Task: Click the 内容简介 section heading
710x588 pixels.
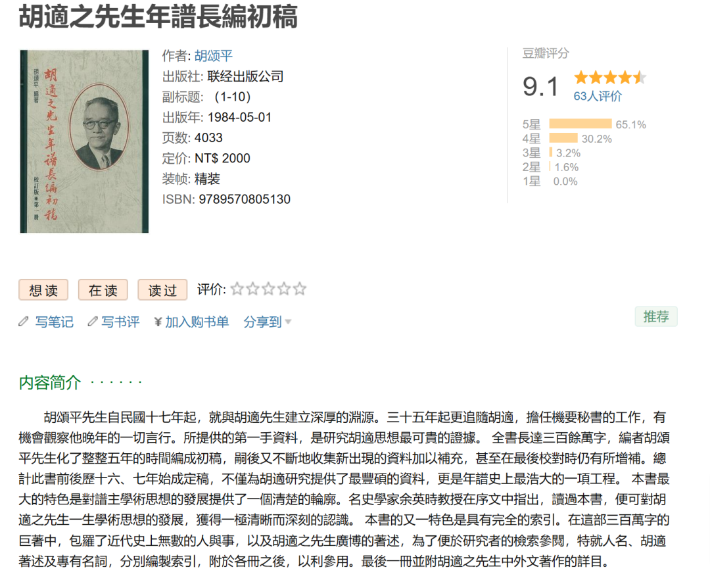Action: tap(50, 382)
